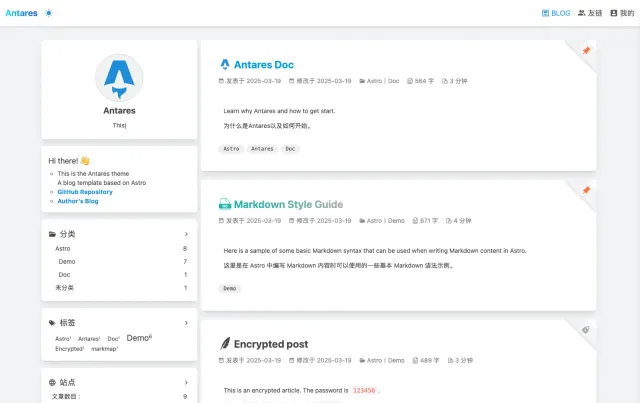Click the Encrypted tag in tag cloud
Viewport: 640px width, 403px height.
pyautogui.click(x=70, y=349)
